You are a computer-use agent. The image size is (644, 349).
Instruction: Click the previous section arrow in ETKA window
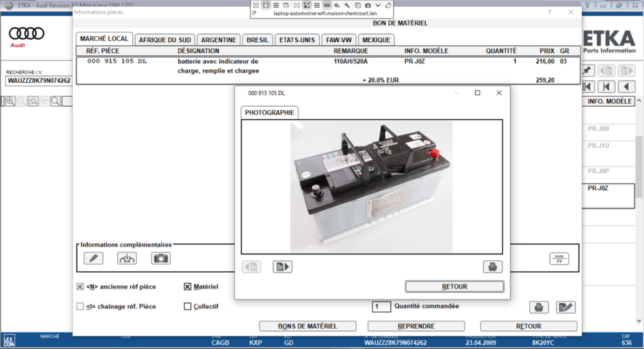pyautogui.click(x=606, y=87)
